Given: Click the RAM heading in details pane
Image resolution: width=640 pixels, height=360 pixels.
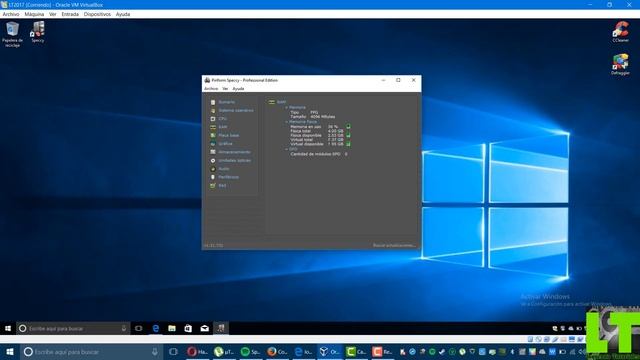Looking at the screenshot, I should point(281,102).
